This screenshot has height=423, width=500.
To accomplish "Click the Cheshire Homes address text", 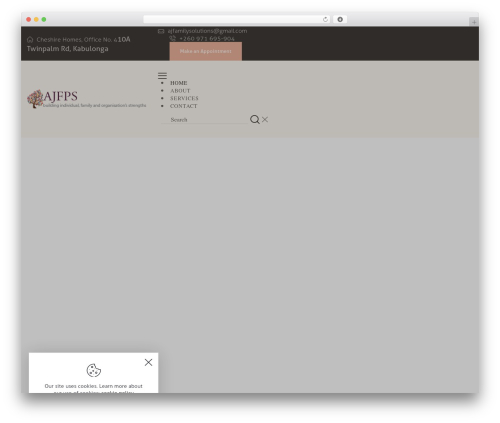I will (x=83, y=40).
